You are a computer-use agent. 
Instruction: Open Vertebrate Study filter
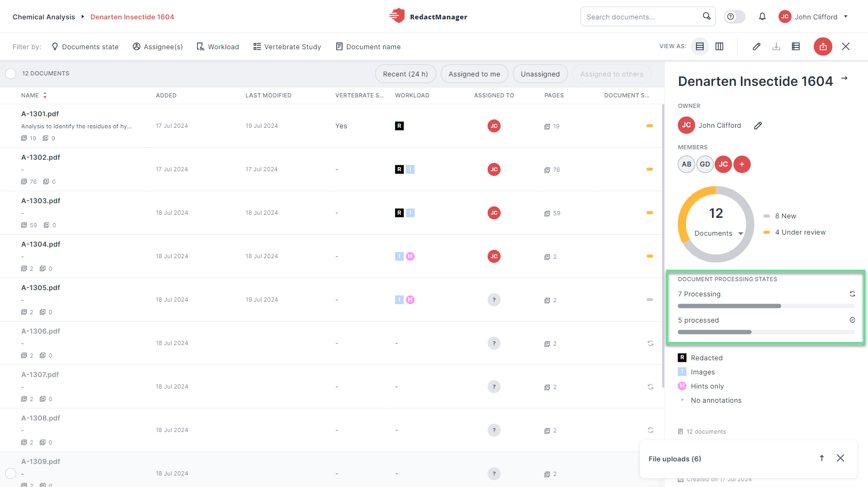tap(287, 47)
